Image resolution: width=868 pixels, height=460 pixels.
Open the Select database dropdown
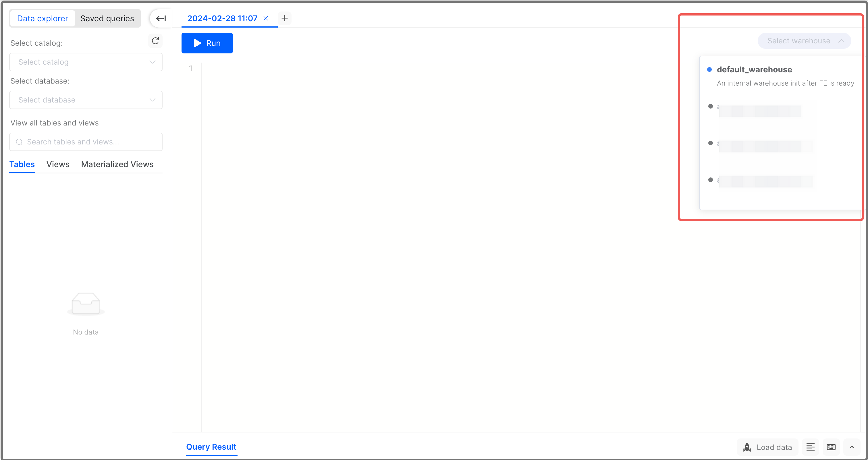[86, 100]
